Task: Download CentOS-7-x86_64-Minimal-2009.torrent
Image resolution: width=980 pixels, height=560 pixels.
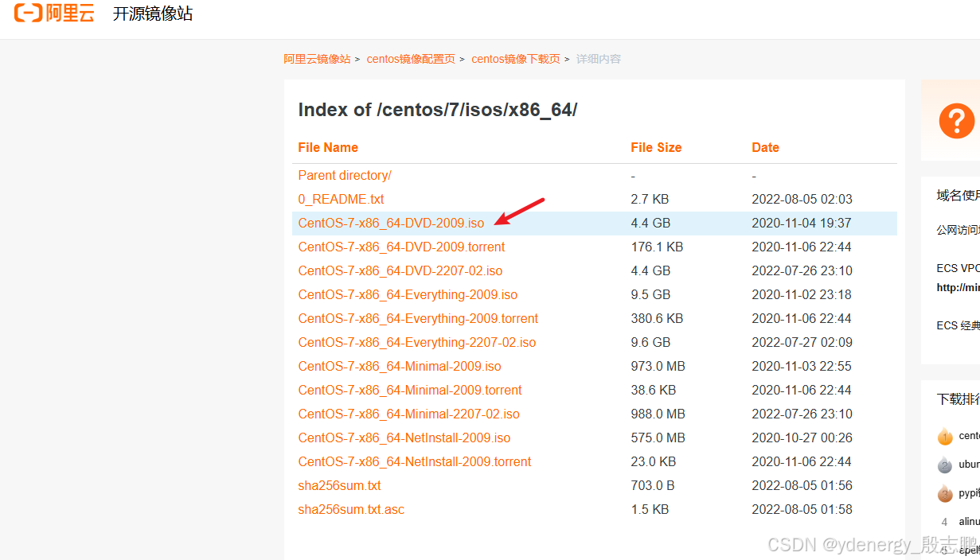Action: (410, 390)
